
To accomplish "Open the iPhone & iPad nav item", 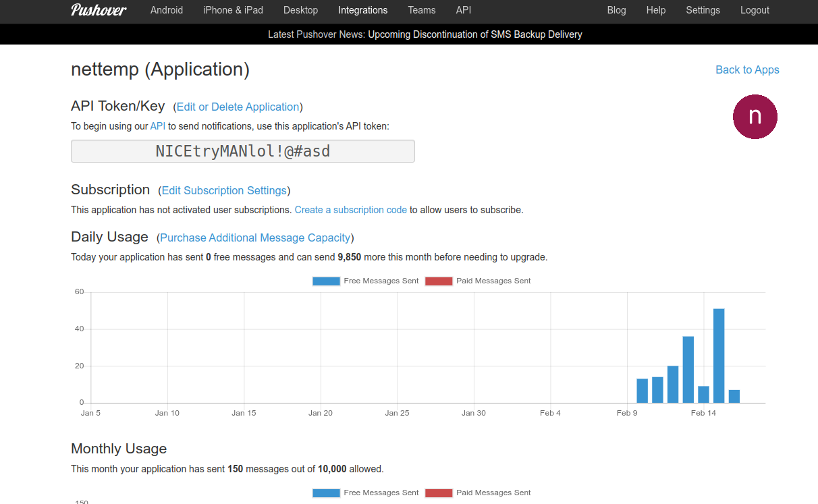I will click(x=234, y=10).
